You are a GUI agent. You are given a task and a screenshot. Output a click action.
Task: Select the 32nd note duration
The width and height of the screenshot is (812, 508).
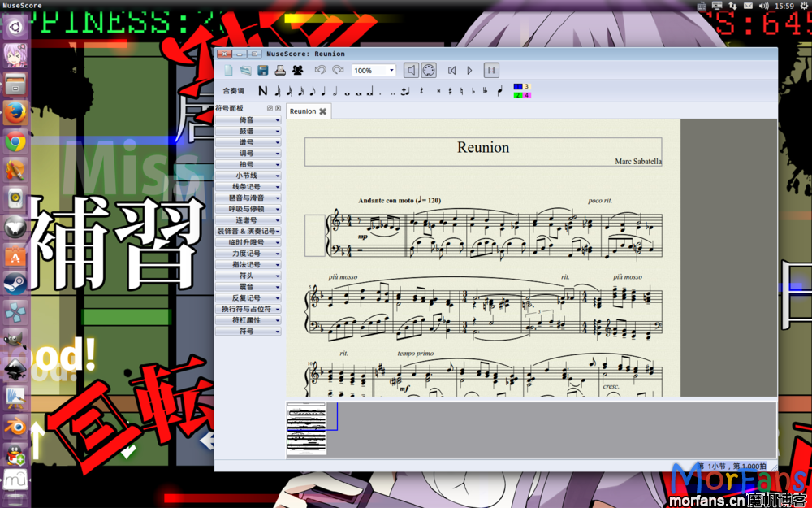(x=289, y=91)
